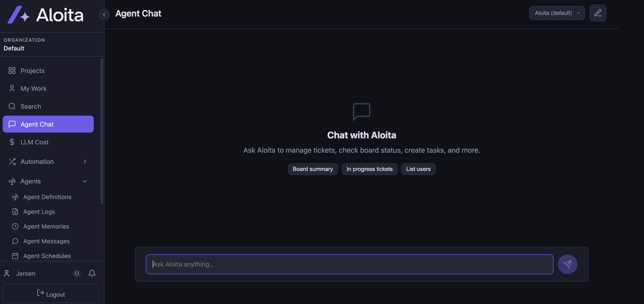Click the Agent Definitions icon

point(15,197)
